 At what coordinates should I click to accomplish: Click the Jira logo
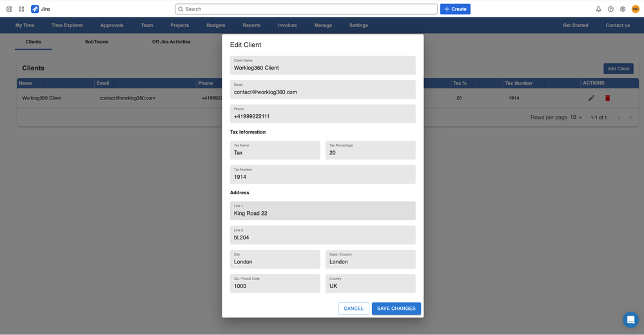[x=40, y=9]
